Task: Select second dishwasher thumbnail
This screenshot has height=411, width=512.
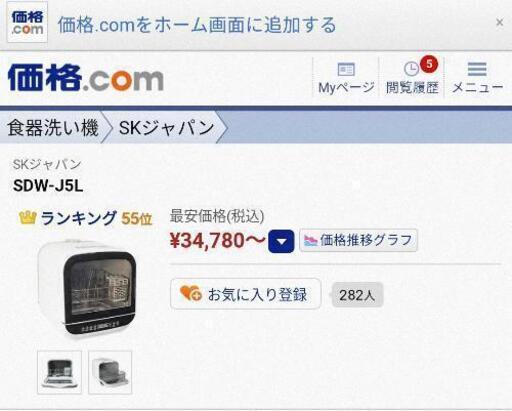Action: pyautogui.click(x=110, y=372)
